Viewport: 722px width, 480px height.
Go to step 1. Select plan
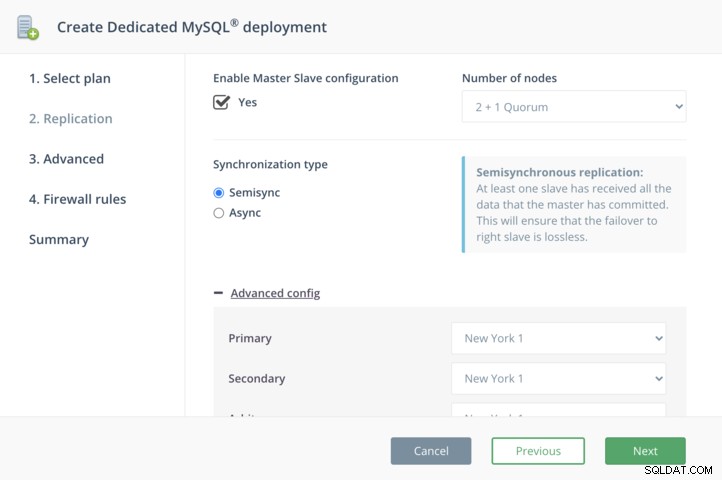pos(70,78)
